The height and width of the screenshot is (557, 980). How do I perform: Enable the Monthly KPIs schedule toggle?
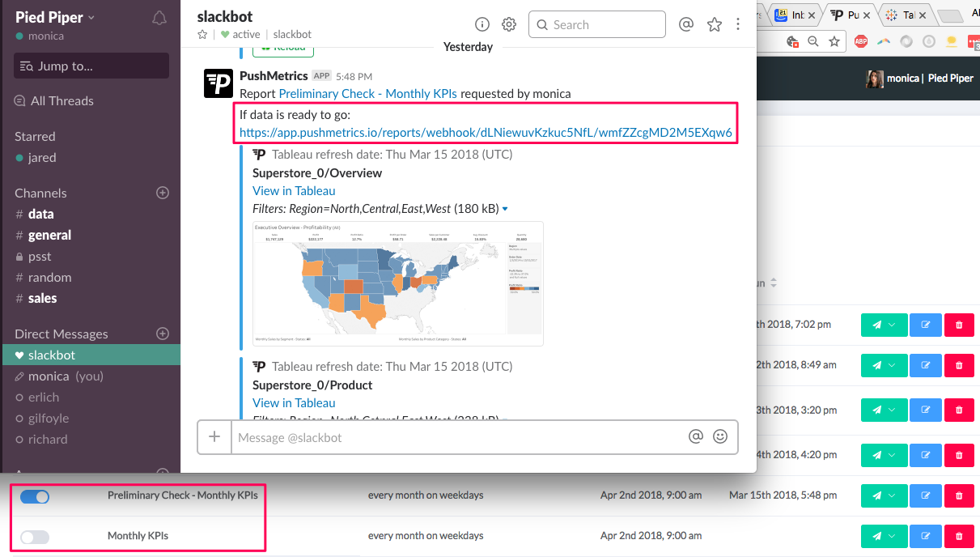(x=35, y=537)
